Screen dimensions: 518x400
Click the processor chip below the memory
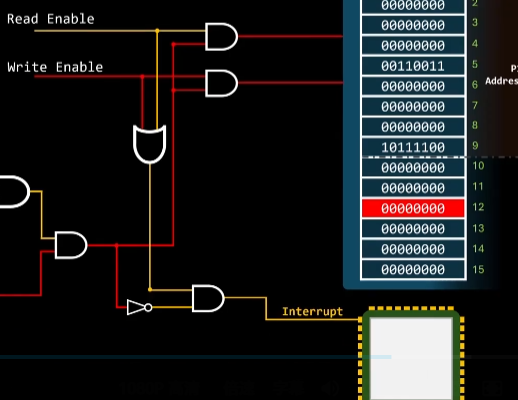click(411, 353)
